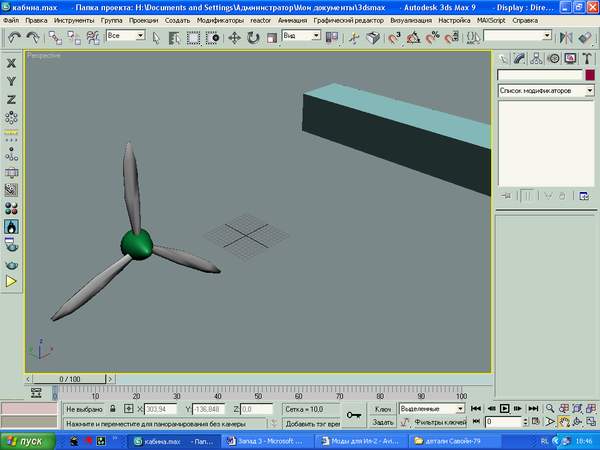Click the large Set Keys key button
600x450 pixels.
pos(354,415)
